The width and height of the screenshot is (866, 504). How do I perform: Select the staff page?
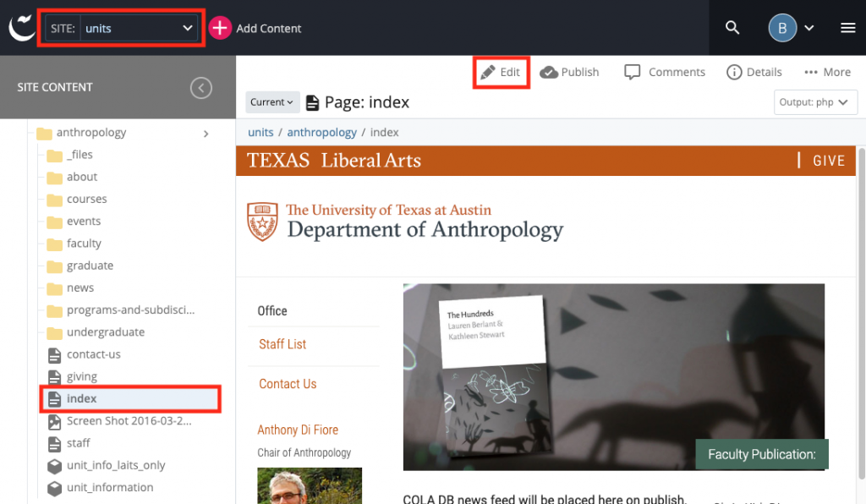69,443
